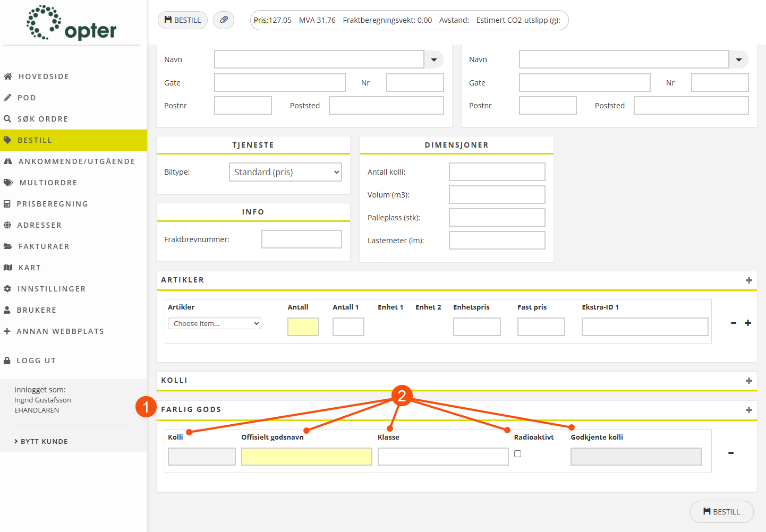Click the Opter logo

point(72,23)
